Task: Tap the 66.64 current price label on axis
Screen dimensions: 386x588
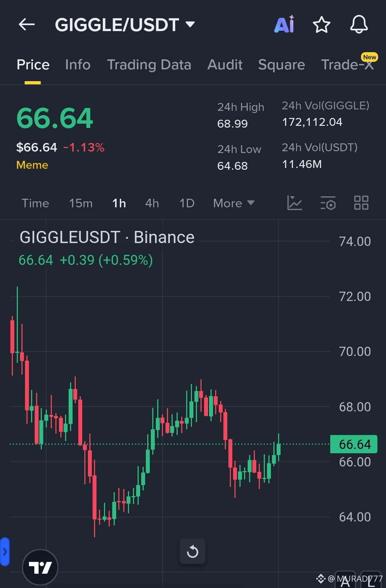Action: [354, 444]
